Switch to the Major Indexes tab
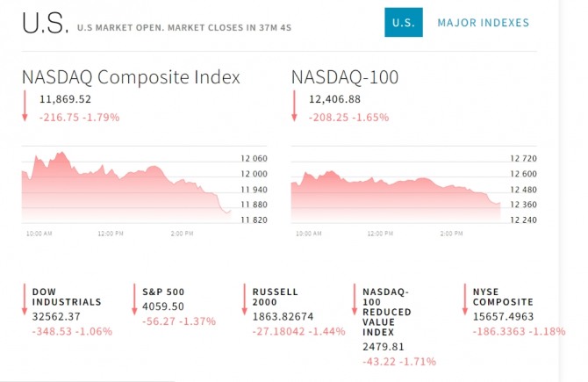This screenshot has height=382, width=588. pos(483,22)
